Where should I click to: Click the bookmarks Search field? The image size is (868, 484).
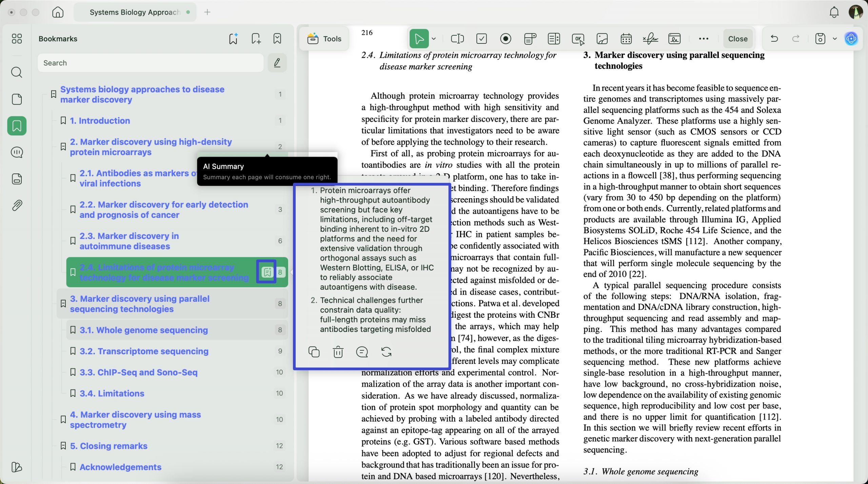click(x=151, y=63)
